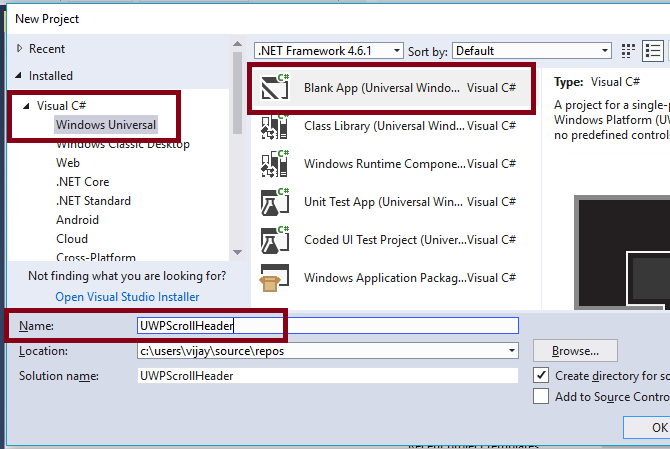
Task: Toggle Create directory for solution checkbox
Action: point(541,375)
